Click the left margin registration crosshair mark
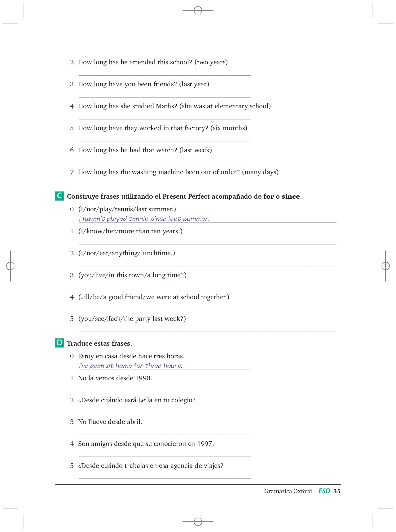 tap(10, 266)
